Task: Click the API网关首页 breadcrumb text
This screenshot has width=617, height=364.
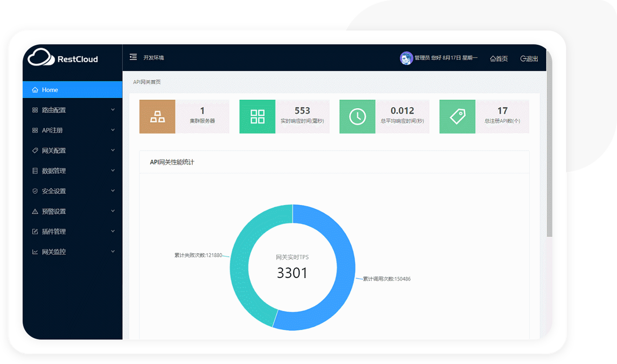Action: pos(147,82)
